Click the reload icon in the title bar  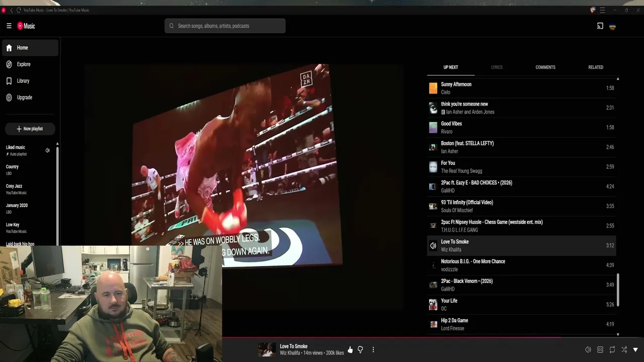[x=19, y=10]
